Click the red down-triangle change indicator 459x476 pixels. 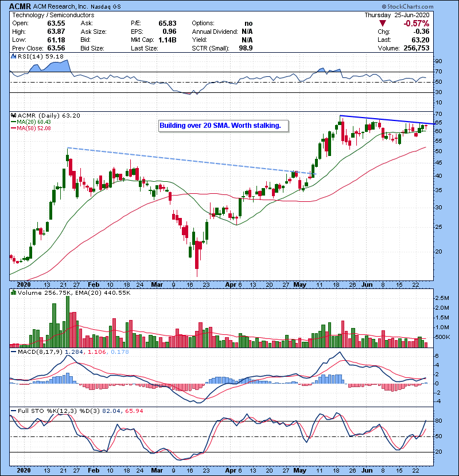click(x=383, y=24)
